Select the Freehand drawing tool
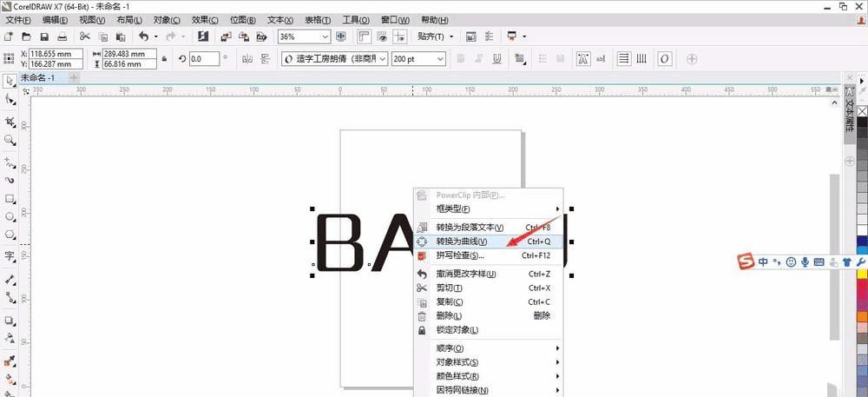Image resolution: width=868 pixels, height=397 pixels. click(x=10, y=162)
